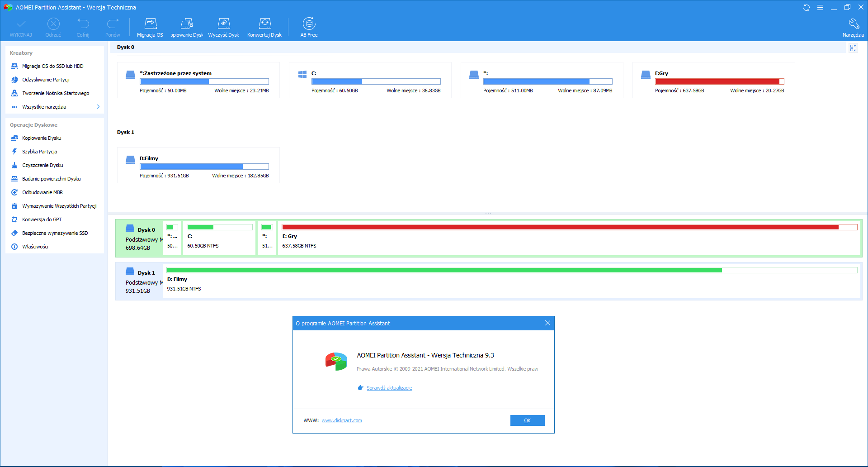
Task: Select the E: Gry 637.58GB NTFS block
Action: [x=569, y=238]
